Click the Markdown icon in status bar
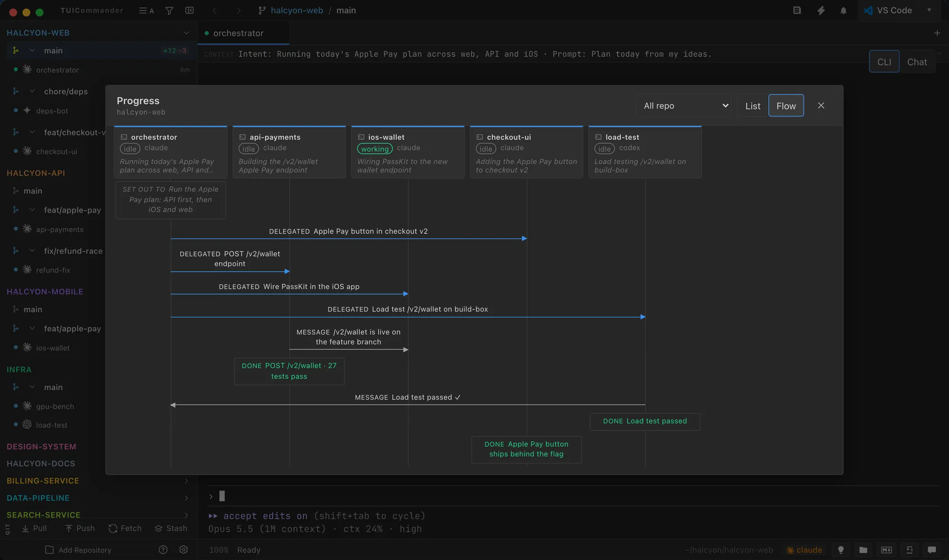The width and height of the screenshot is (949, 560). 886,550
